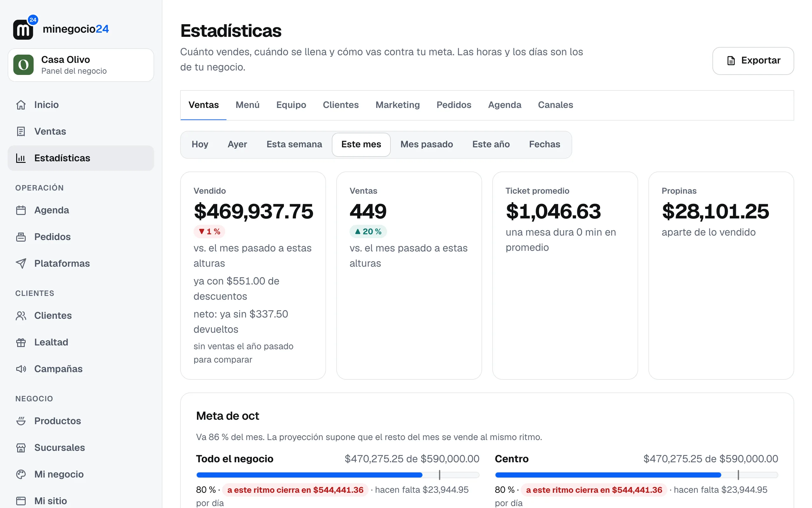Click the Mi sitio window icon
812x508 pixels.
coord(21,501)
